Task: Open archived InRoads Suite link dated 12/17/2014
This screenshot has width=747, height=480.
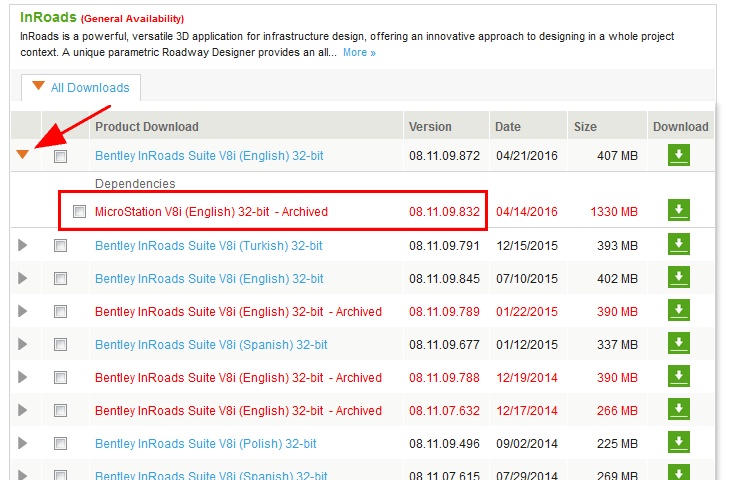Action: (238, 410)
